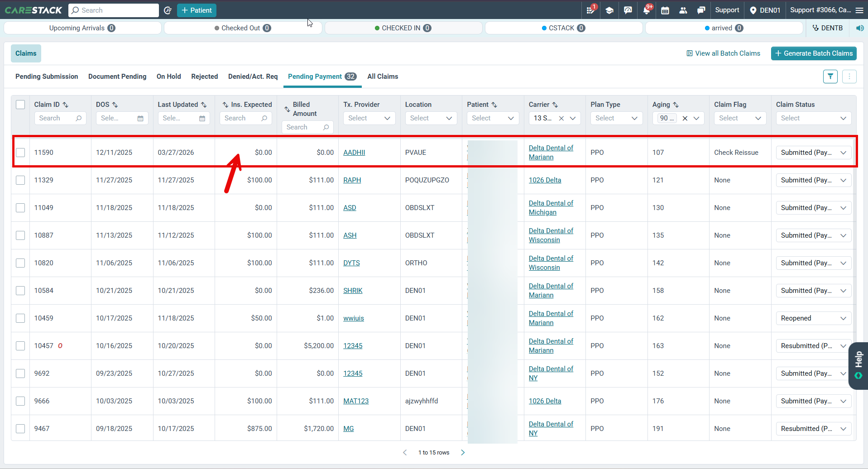Open the Tx. Provider Select dropdown

(x=369, y=118)
